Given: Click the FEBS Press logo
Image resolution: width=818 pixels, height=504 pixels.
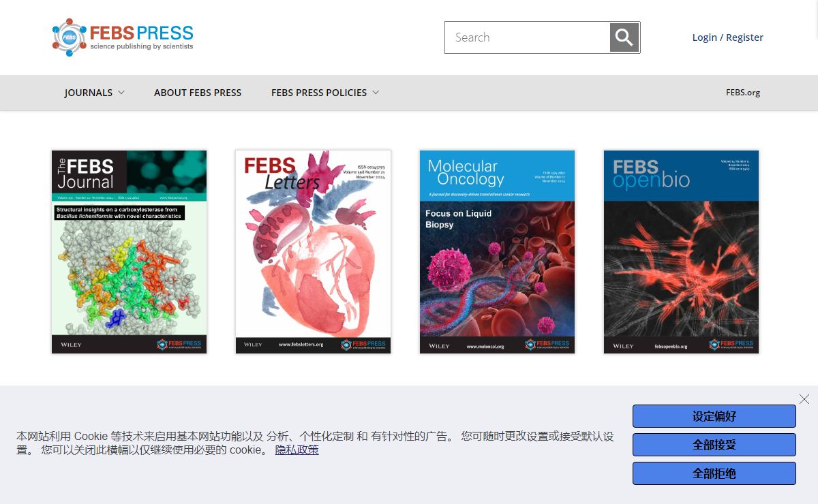Looking at the screenshot, I should tap(123, 37).
